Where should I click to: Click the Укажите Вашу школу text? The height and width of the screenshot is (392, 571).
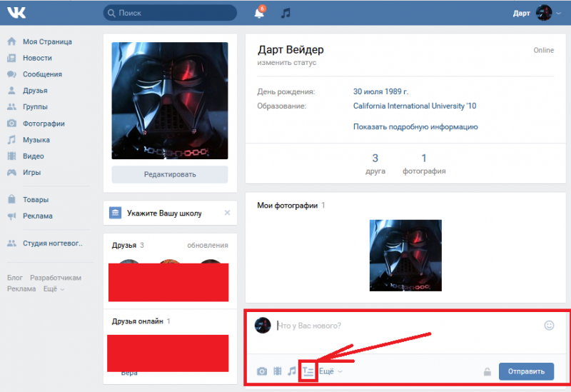tap(164, 213)
